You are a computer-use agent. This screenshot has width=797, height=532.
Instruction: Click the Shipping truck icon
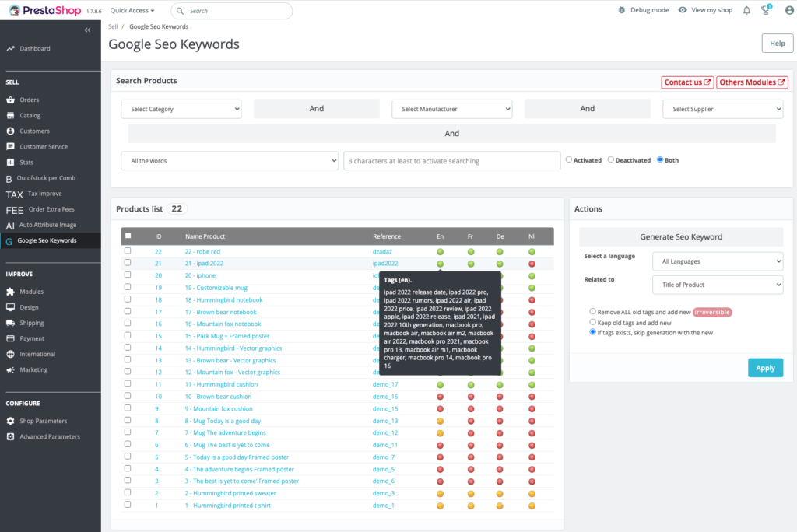pyautogui.click(x=10, y=323)
